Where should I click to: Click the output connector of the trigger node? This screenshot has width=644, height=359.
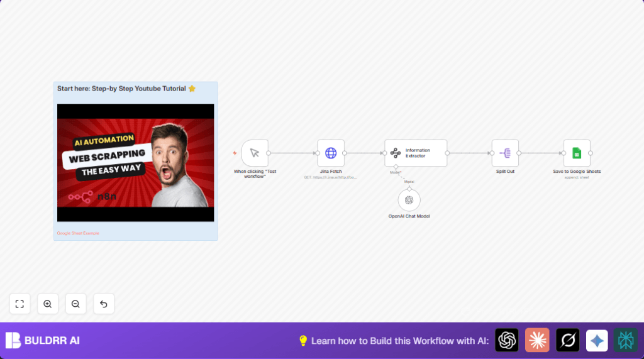[268, 153]
